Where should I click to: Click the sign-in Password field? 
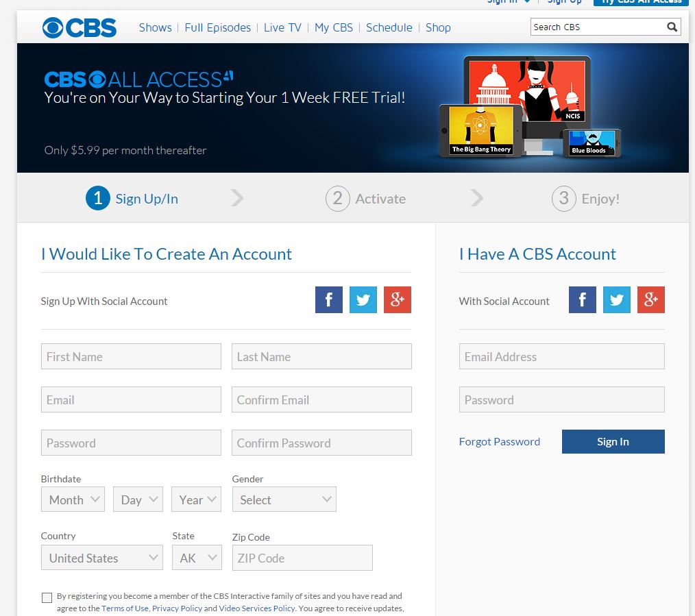(x=561, y=399)
